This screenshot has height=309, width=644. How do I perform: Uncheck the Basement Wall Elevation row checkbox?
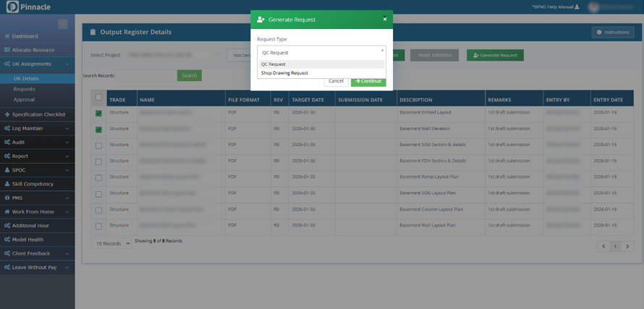click(98, 130)
